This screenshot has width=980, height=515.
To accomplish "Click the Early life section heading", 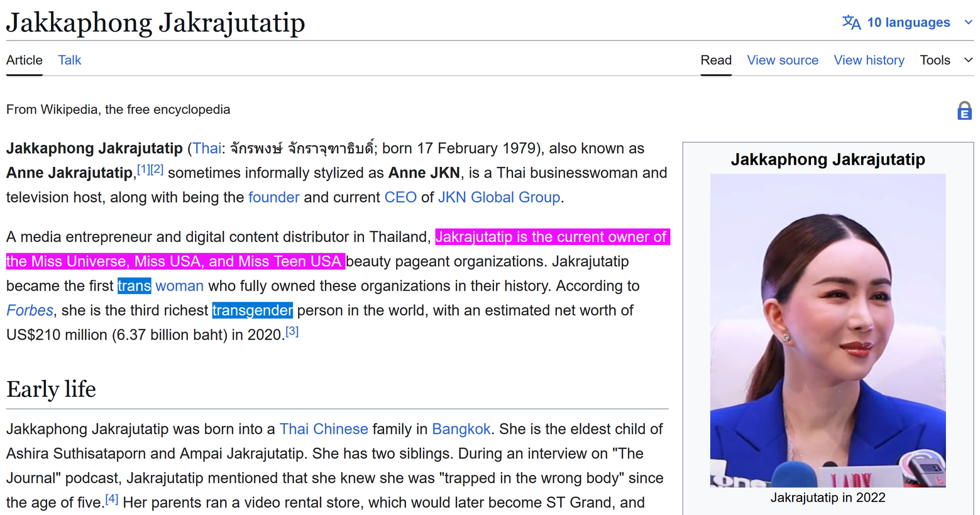I will (51, 389).
